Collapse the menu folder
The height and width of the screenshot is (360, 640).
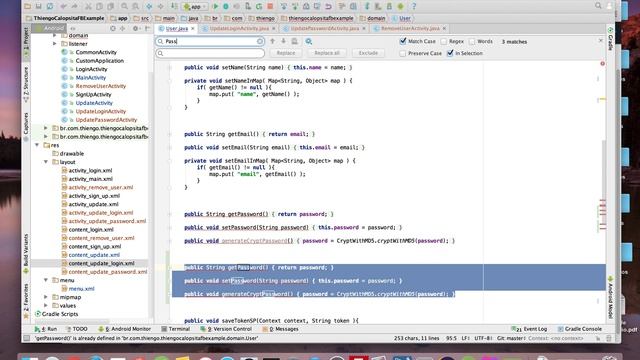pyautogui.click(x=46, y=280)
